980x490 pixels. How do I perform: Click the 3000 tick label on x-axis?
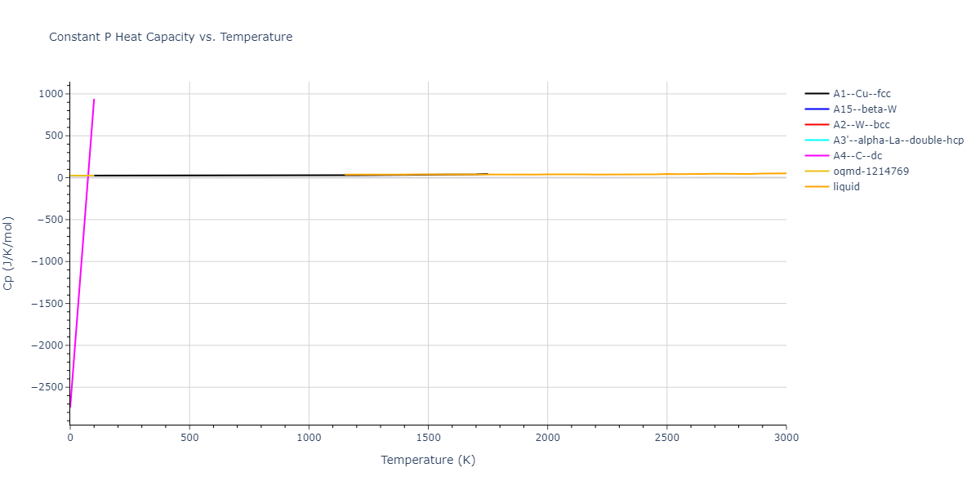click(786, 438)
